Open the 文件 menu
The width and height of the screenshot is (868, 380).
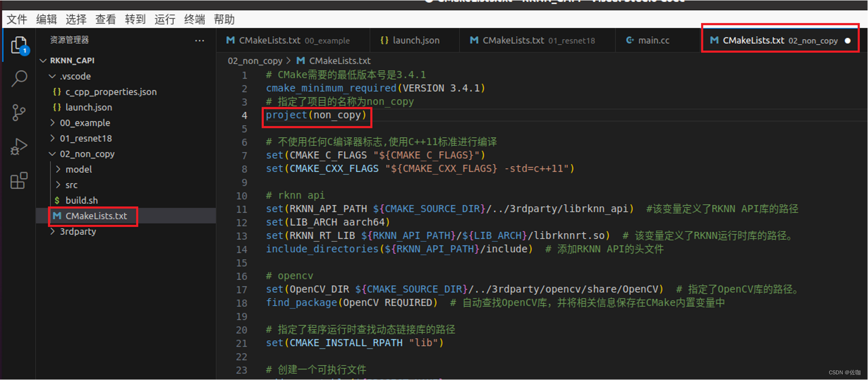(17, 19)
